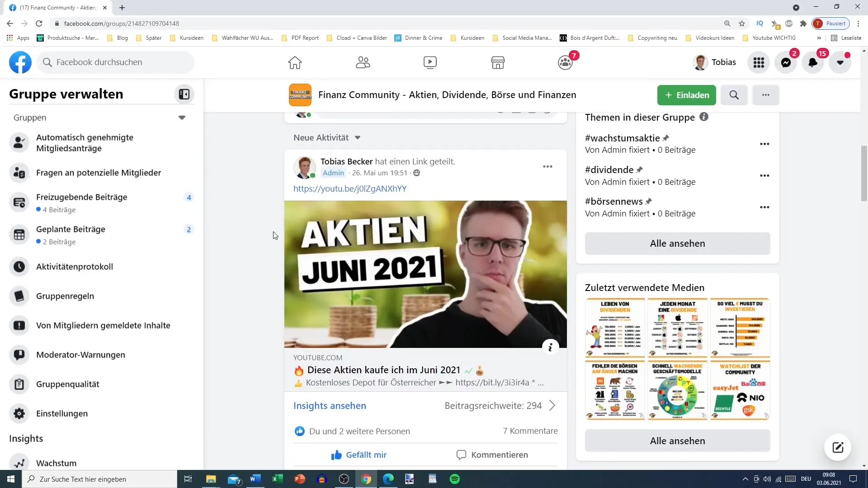This screenshot has height=488, width=868.
Task: Open Leben von Dividenden media thumbnail
Action: [615, 328]
